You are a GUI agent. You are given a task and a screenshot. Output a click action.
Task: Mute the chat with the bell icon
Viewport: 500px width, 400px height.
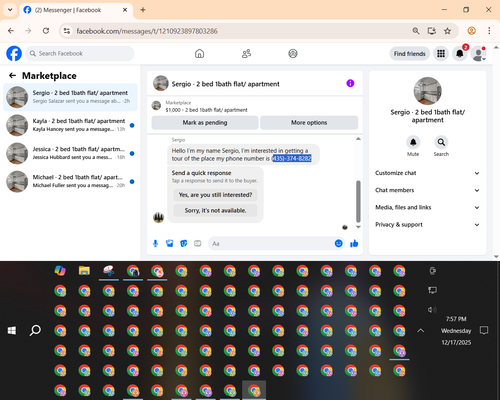point(413,142)
